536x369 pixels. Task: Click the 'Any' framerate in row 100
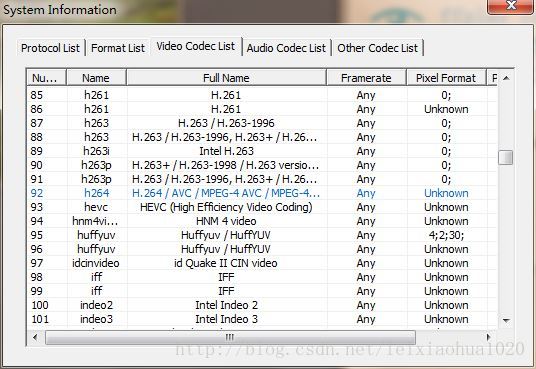tap(366, 306)
